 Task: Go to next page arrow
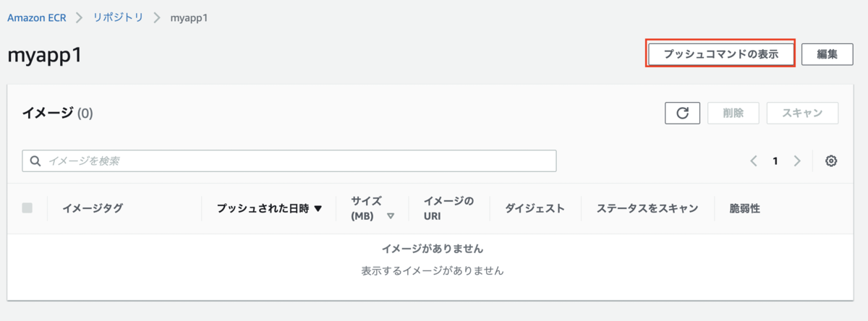point(797,161)
